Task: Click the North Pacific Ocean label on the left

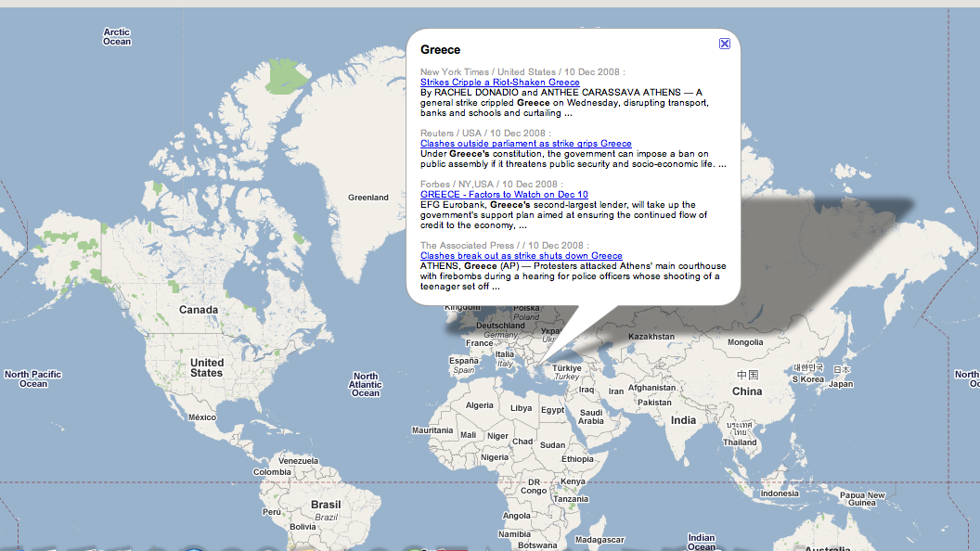Action: [x=33, y=379]
